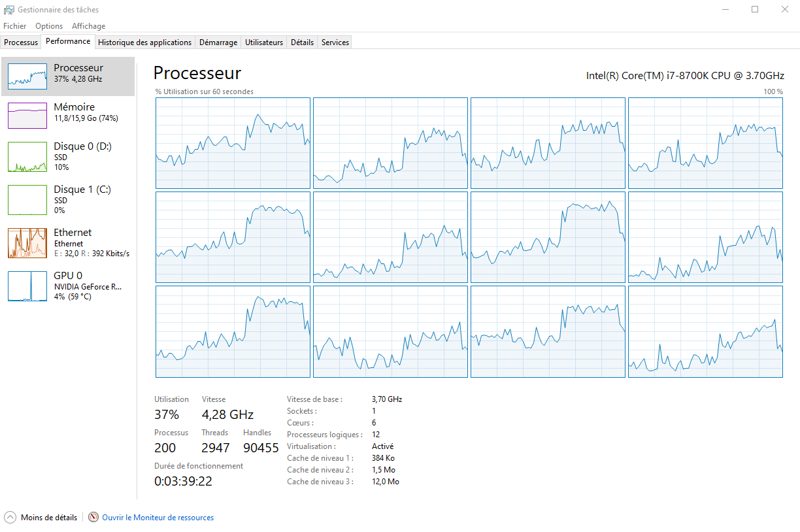This screenshot has width=800, height=532.
Task: Go to the Démarrage tab
Action: click(218, 42)
